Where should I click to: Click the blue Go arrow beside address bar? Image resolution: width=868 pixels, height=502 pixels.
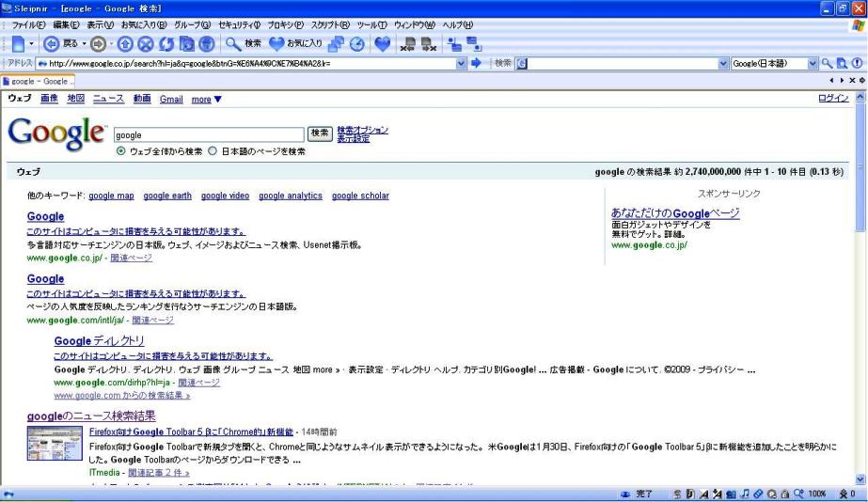pyautogui.click(x=476, y=63)
